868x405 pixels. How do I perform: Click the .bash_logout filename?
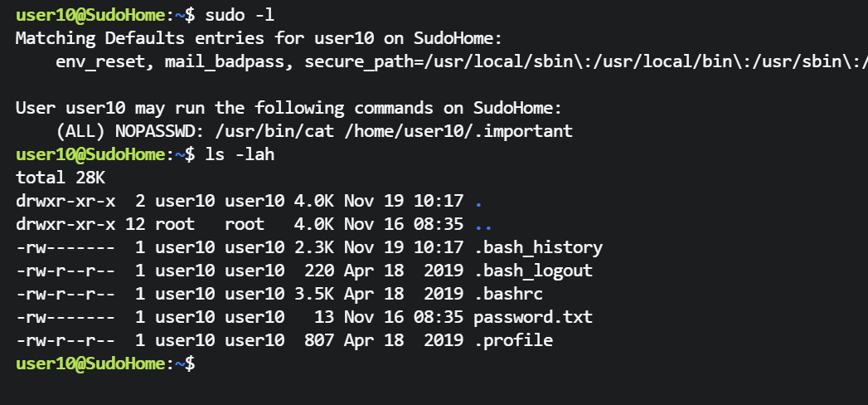click(x=533, y=271)
